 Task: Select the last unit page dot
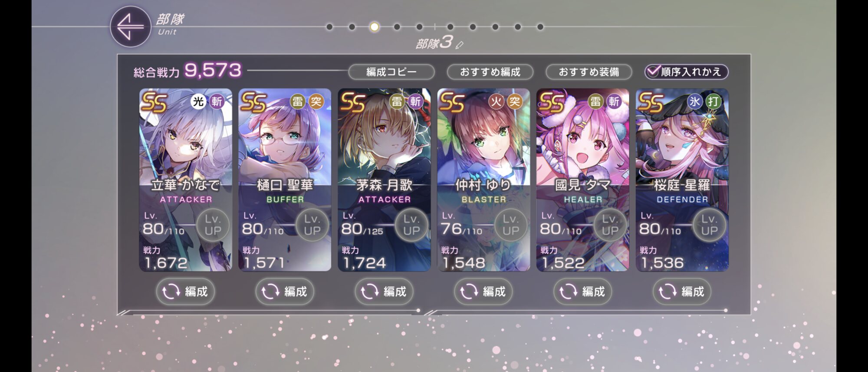[540, 27]
